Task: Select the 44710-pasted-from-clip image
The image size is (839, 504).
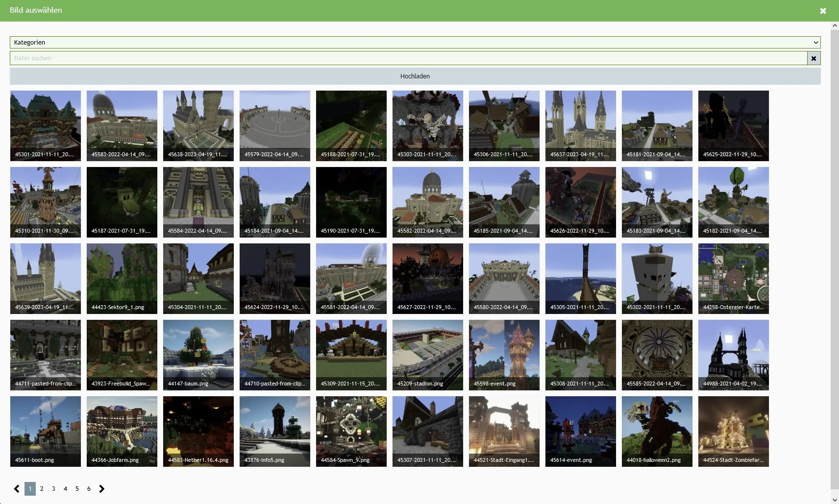Action: coord(275,355)
